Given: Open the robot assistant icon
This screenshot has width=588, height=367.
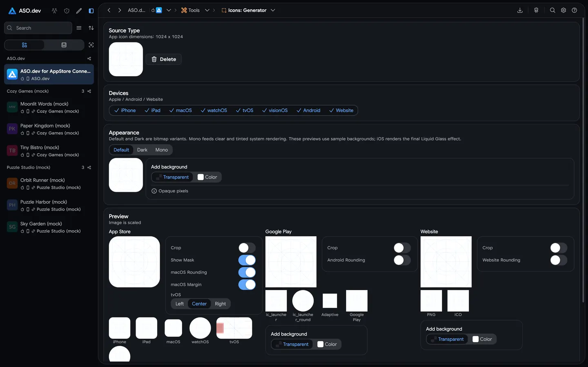Looking at the screenshot, I should click(x=536, y=10).
